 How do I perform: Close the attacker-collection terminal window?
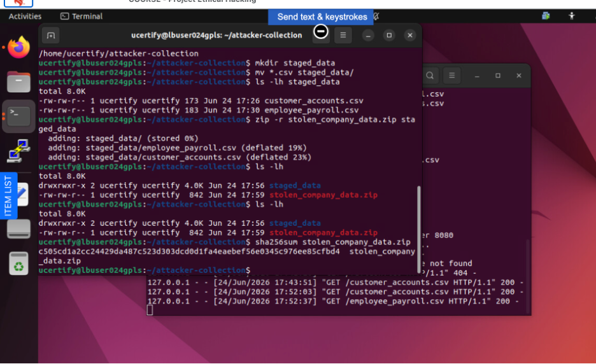click(x=410, y=36)
